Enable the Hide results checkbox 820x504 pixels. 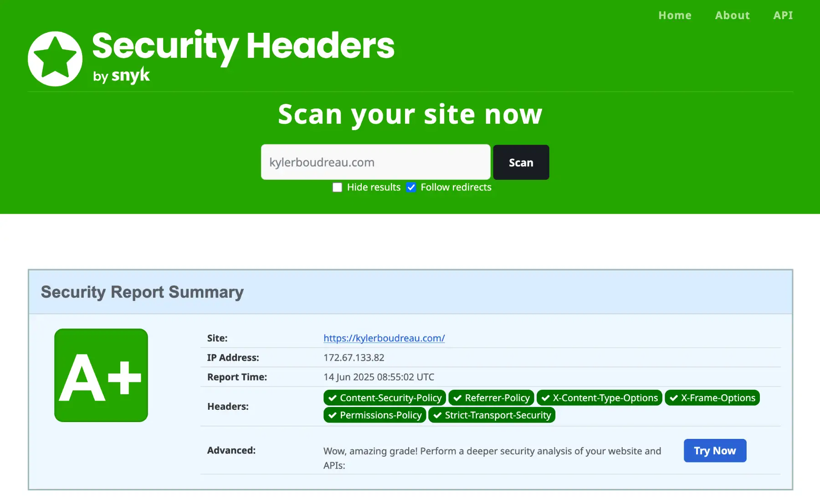click(x=337, y=188)
